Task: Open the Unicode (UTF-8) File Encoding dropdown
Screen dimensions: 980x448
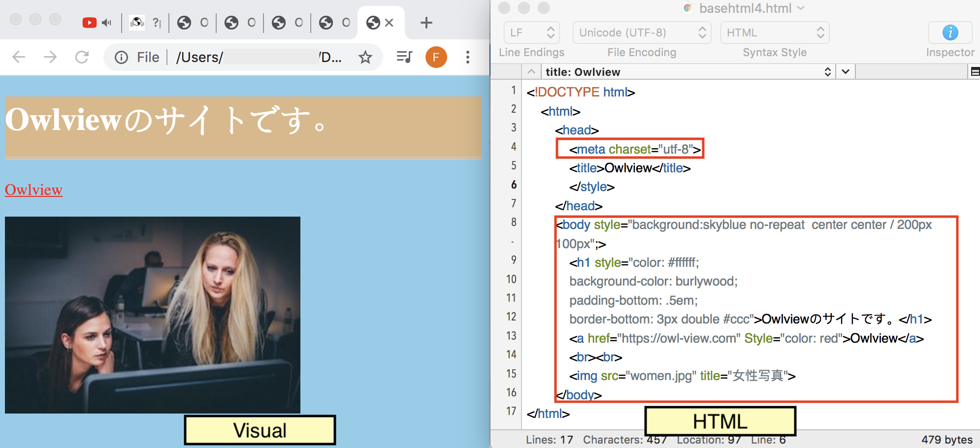Action: [642, 32]
